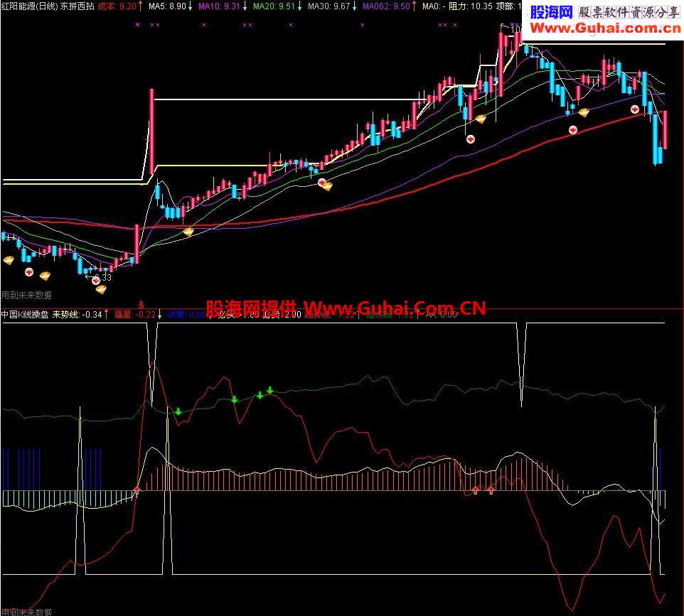Click the 东拼西拈 indicator name
684x616 pixels.
coord(78,6)
